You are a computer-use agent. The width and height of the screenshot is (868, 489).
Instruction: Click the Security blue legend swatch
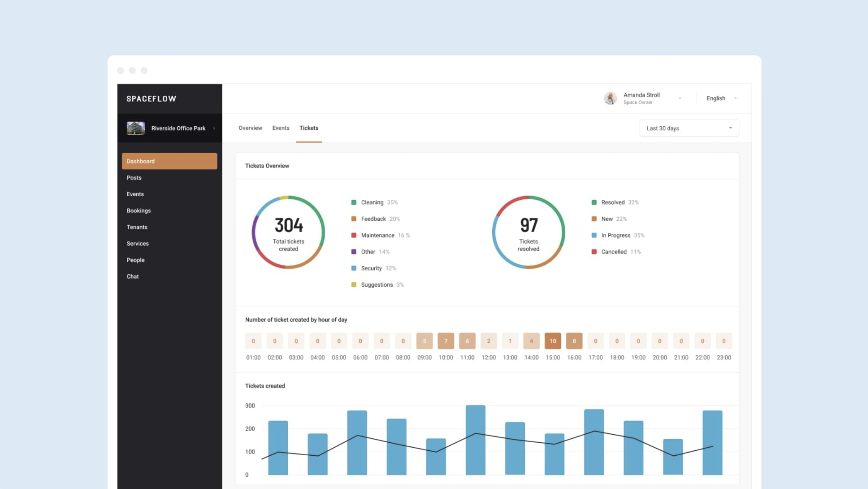(x=354, y=268)
